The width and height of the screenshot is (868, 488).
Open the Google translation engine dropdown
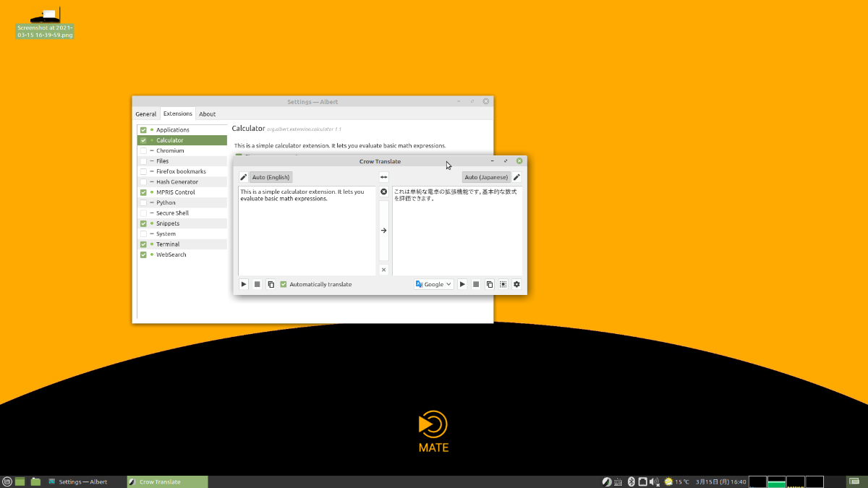pyautogui.click(x=434, y=284)
